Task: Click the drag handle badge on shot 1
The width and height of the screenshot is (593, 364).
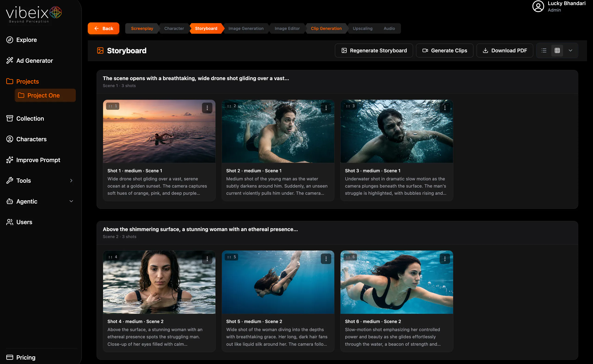Action: click(113, 106)
